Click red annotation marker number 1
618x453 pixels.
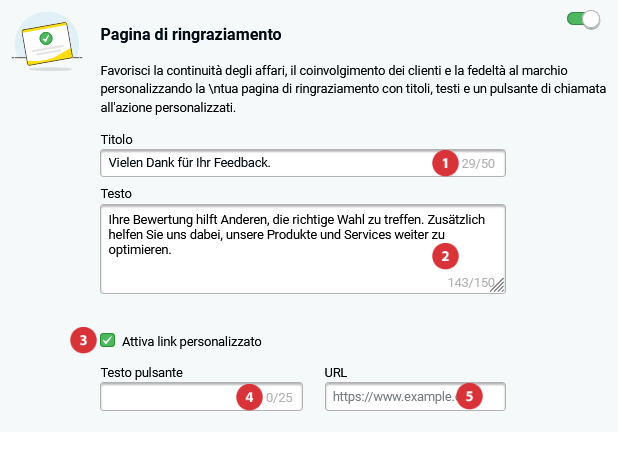(445, 163)
